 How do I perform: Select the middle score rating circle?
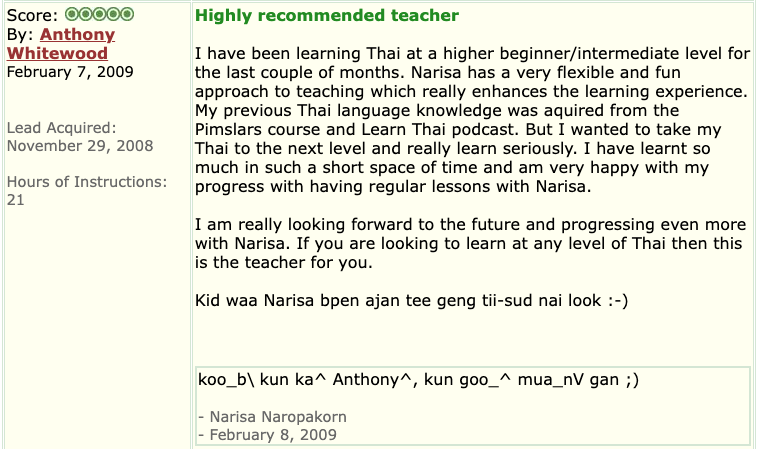[x=99, y=14]
